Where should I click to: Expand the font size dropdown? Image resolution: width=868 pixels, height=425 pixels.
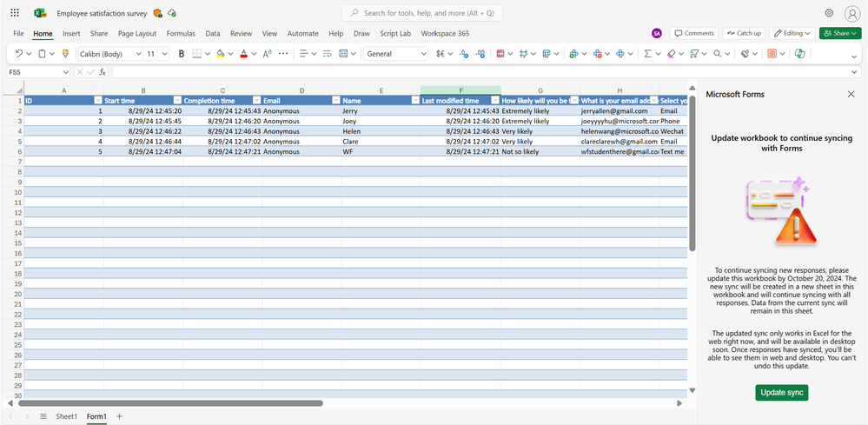click(x=164, y=54)
